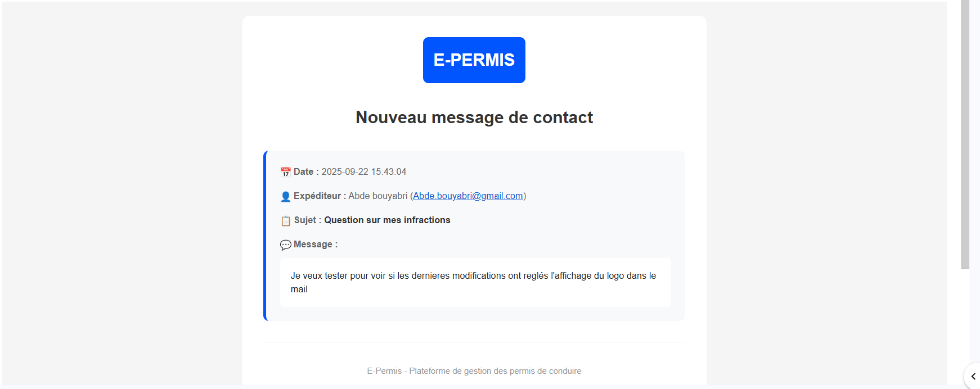Select the subject "Question sur mes infractions"
980x389 pixels.
(x=387, y=220)
